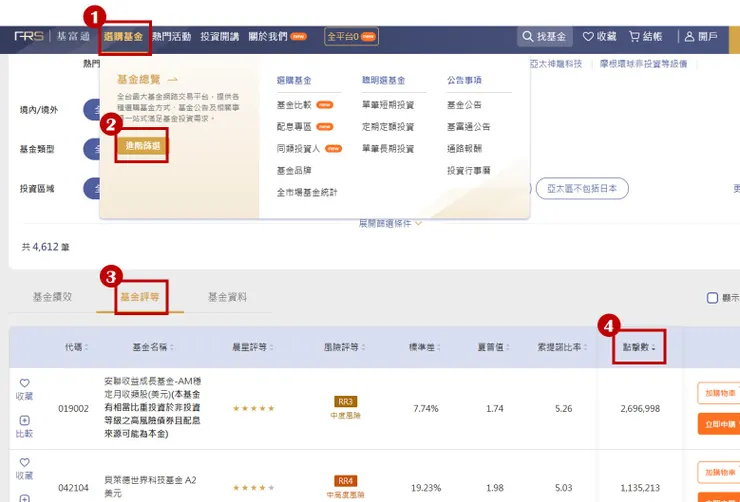This screenshot has height=502, width=740.
Task: Open 投資行事曆 link
Action: click(469, 170)
